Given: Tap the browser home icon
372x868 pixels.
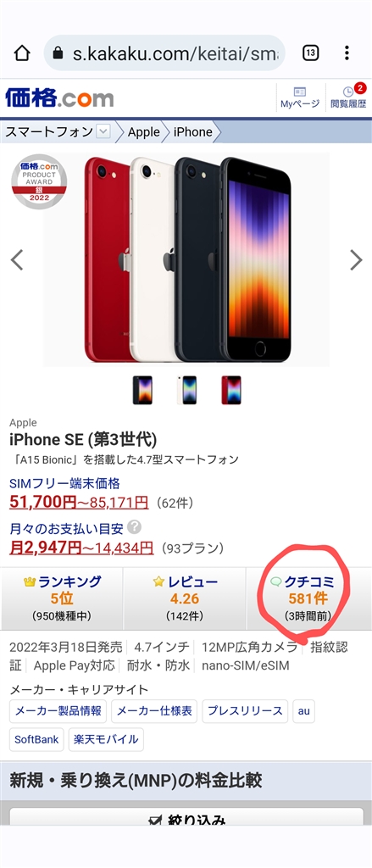Looking at the screenshot, I should (21, 53).
